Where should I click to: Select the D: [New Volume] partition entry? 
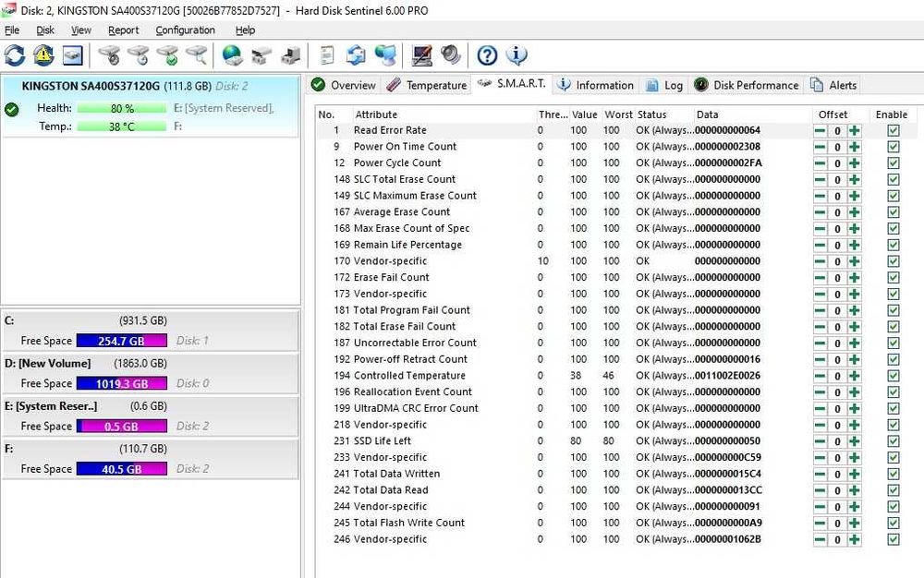pyautogui.click(x=150, y=373)
